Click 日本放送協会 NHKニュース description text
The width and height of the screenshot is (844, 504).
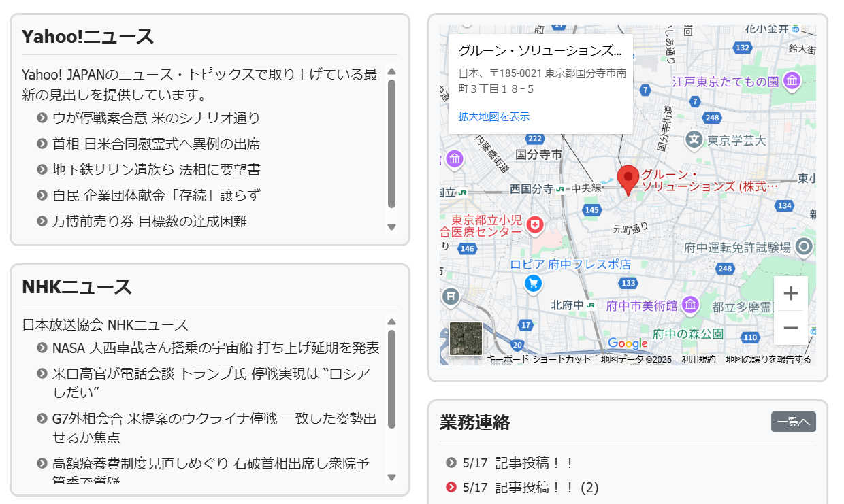click(105, 324)
